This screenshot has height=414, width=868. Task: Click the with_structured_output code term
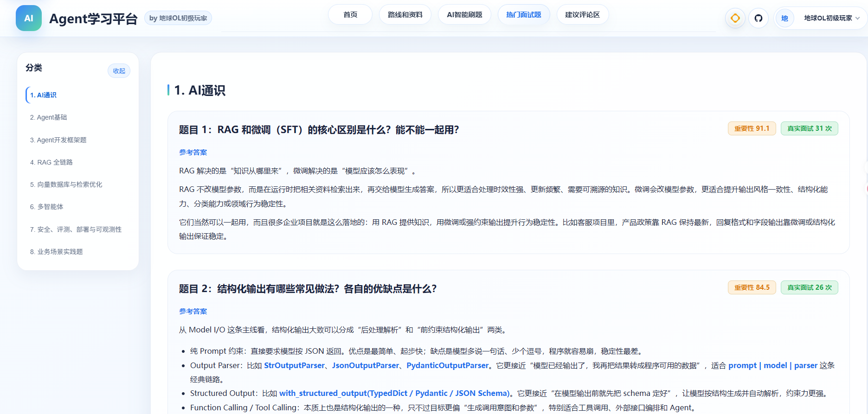click(394, 393)
